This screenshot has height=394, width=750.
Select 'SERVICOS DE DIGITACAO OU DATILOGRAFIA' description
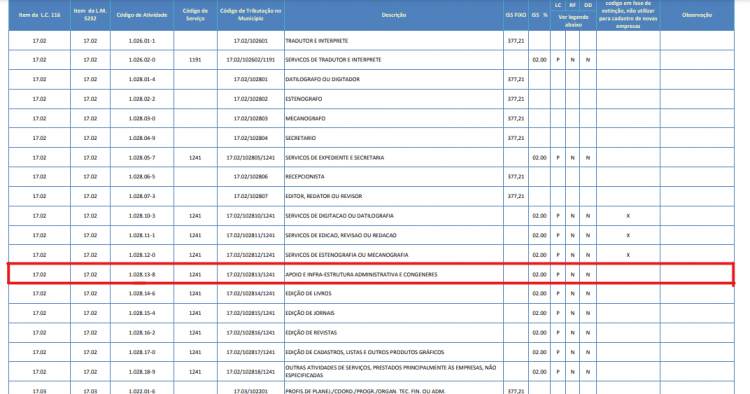[x=340, y=216]
